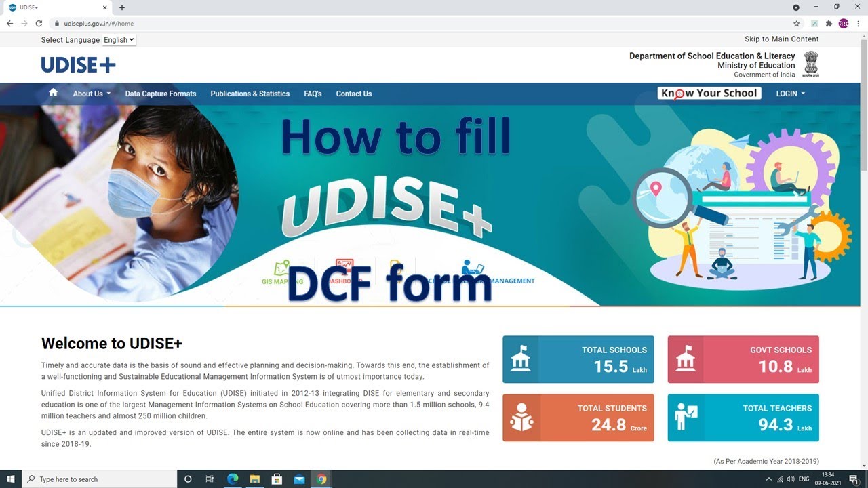Open the FAQ's page

click(x=313, y=94)
